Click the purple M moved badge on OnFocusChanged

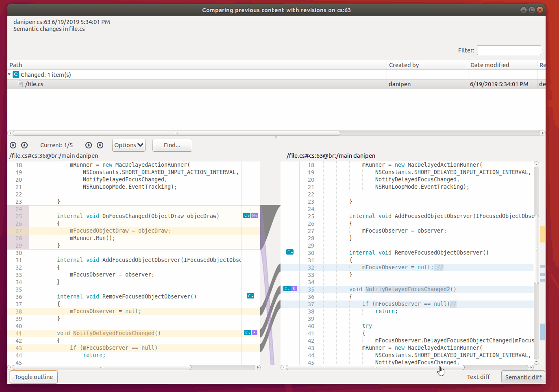coord(254,215)
